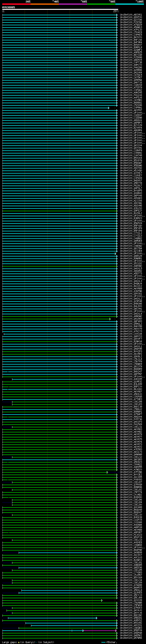
Task: Select the UniRef100_B6KI39 hit label
Action: [131, 407]
